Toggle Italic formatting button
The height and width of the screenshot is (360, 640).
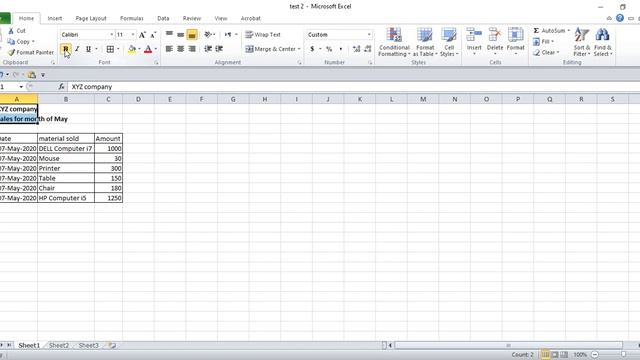click(x=77, y=49)
